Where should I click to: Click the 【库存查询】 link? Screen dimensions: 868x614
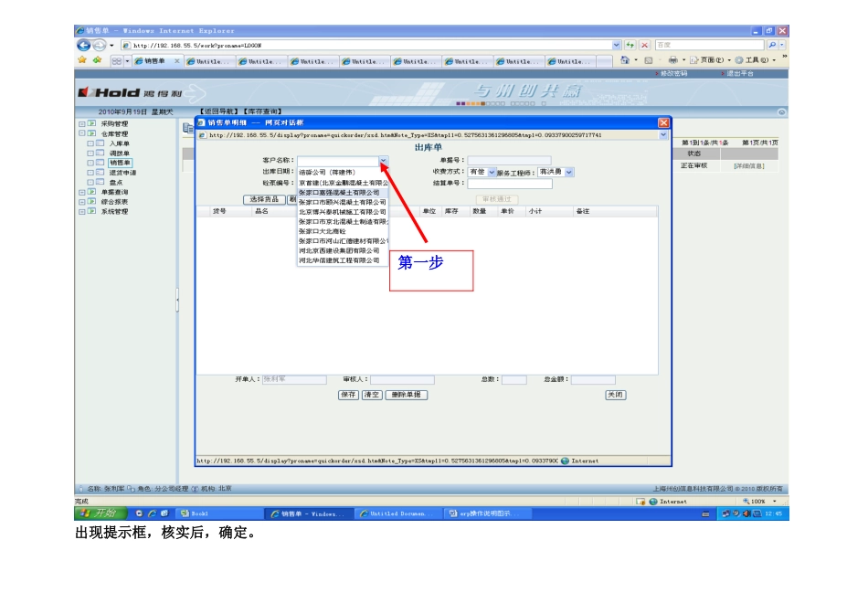coord(263,111)
